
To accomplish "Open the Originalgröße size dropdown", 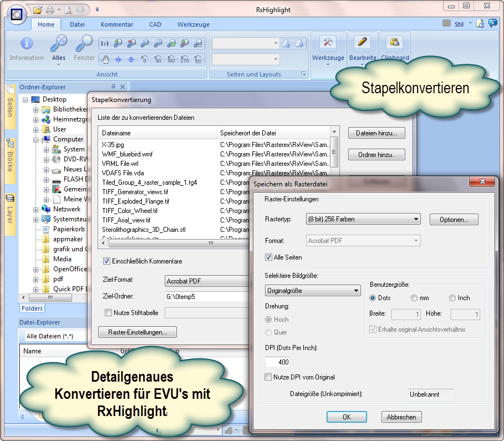I will tap(313, 291).
